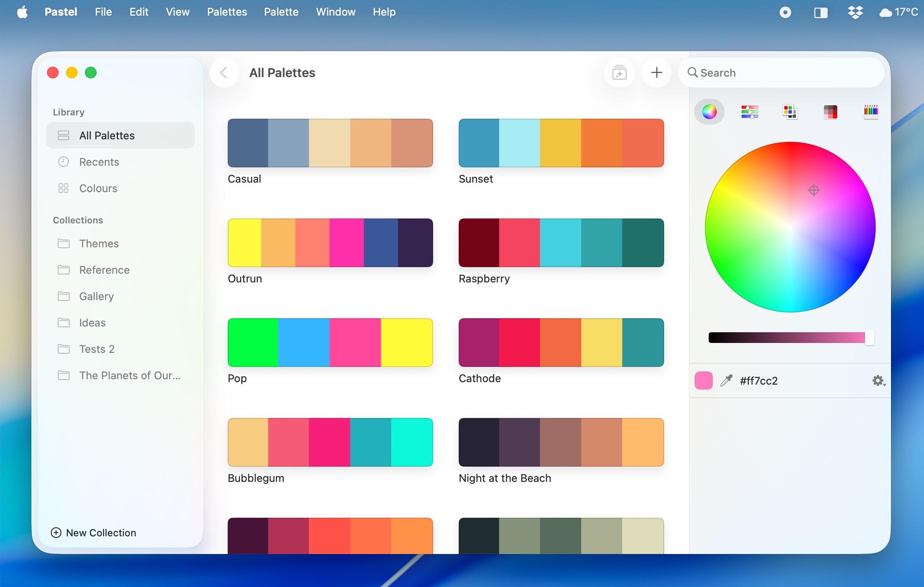Open Recents in the Library

click(120, 162)
